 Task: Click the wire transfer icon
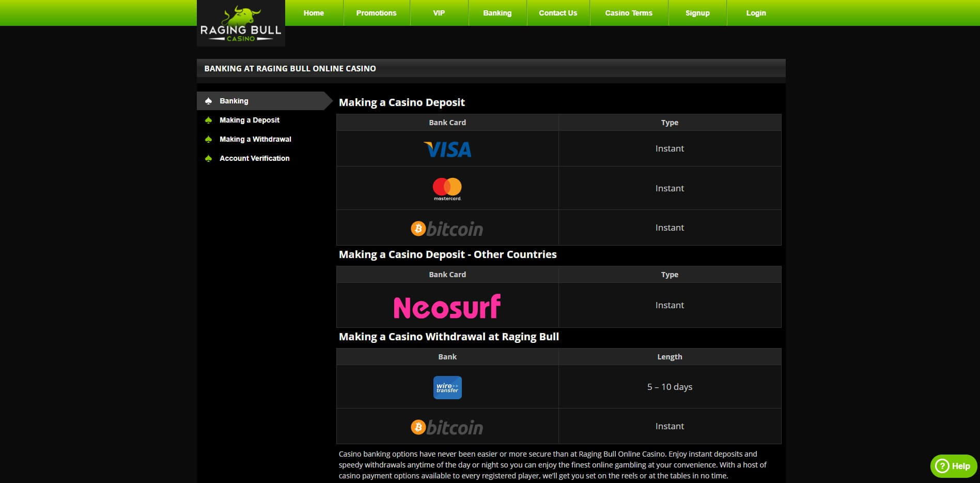447,387
